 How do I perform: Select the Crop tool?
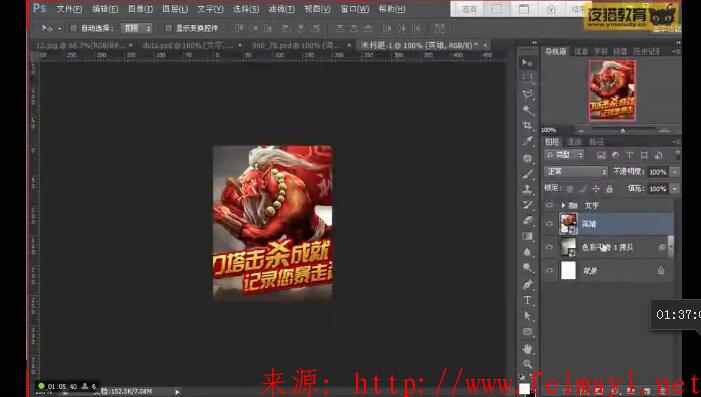528,125
